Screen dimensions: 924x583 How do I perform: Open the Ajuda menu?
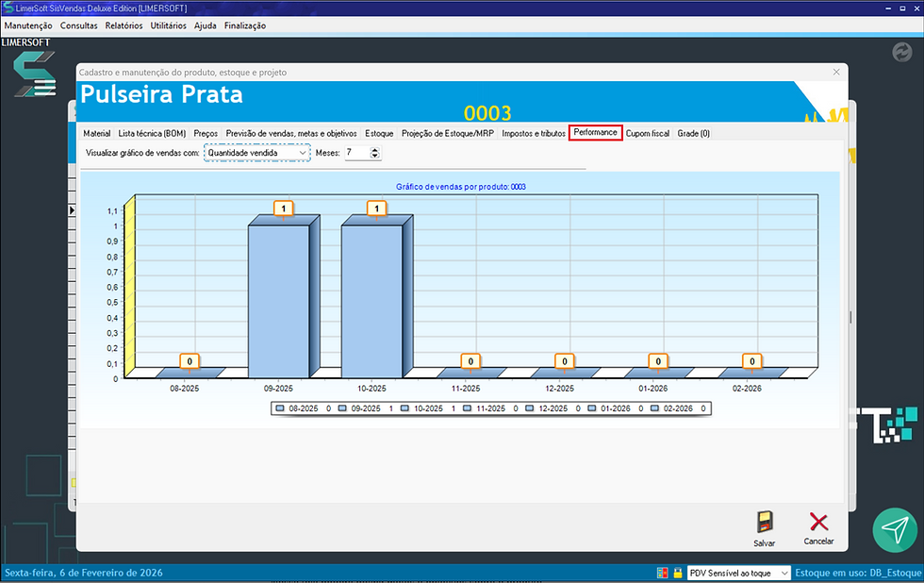coord(206,25)
